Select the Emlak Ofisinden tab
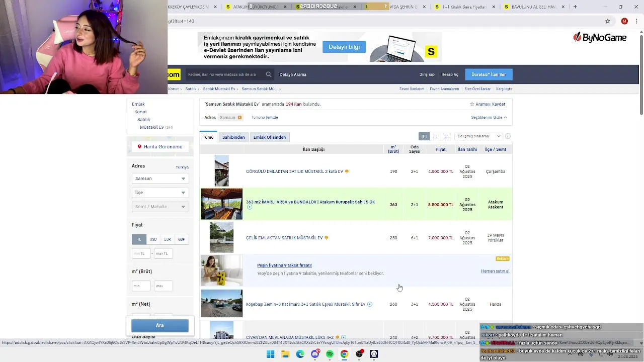This screenshot has width=644, height=362. pos(270,137)
